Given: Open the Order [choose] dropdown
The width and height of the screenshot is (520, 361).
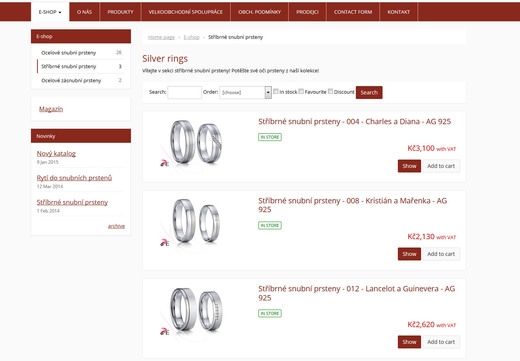Looking at the screenshot, I should 245,92.
